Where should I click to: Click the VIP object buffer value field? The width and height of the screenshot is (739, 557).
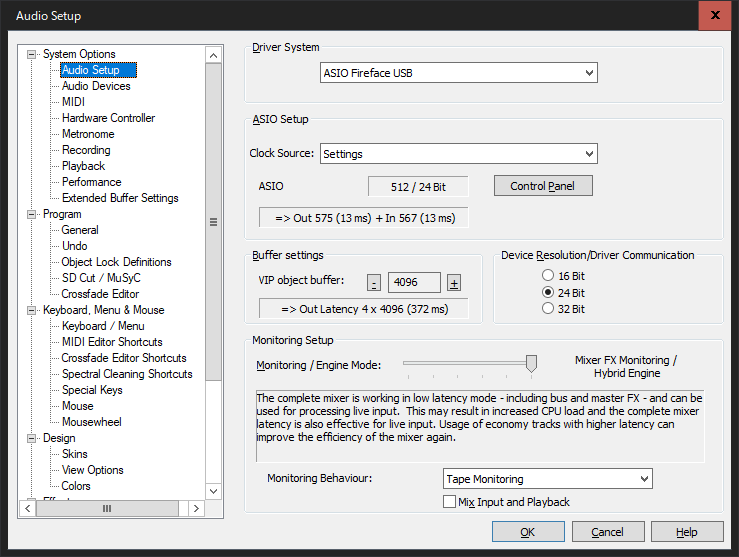coord(414,282)
